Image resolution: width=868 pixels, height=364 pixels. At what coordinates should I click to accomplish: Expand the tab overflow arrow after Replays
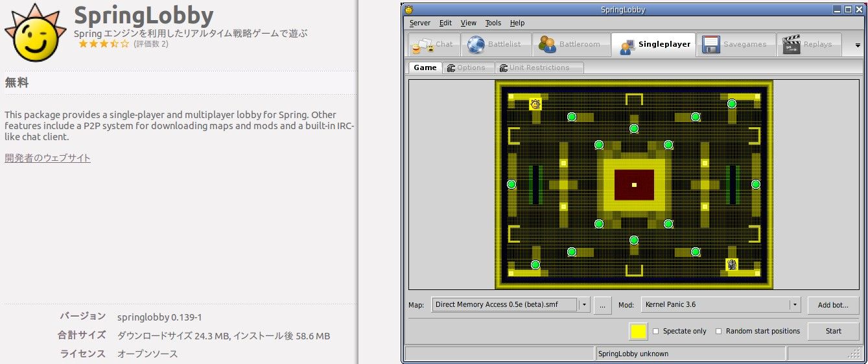(858, 45)
